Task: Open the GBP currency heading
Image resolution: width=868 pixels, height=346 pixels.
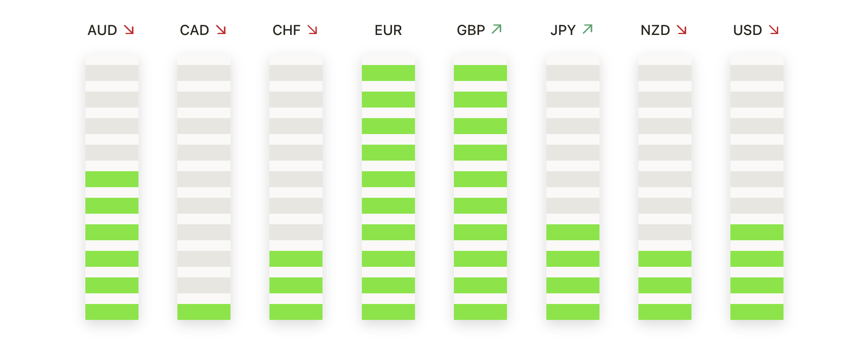Action: pyautogui.click(x=471, y=30)
